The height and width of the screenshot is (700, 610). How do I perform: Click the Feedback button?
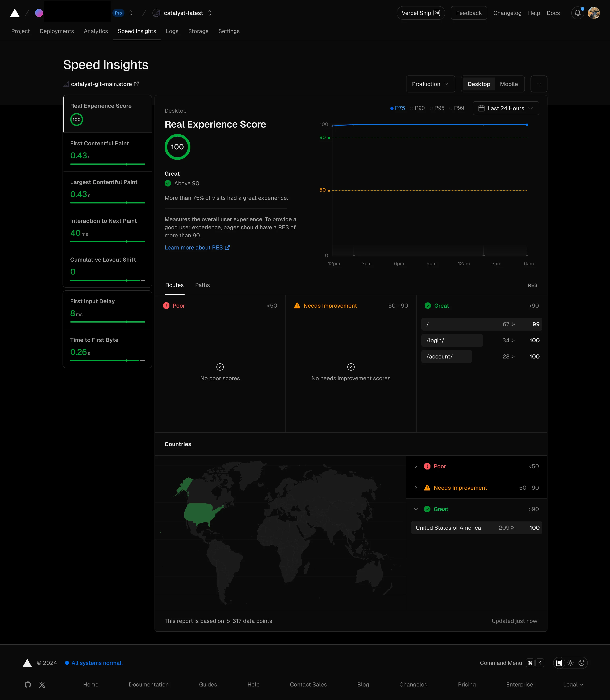[x=469, y=13]
